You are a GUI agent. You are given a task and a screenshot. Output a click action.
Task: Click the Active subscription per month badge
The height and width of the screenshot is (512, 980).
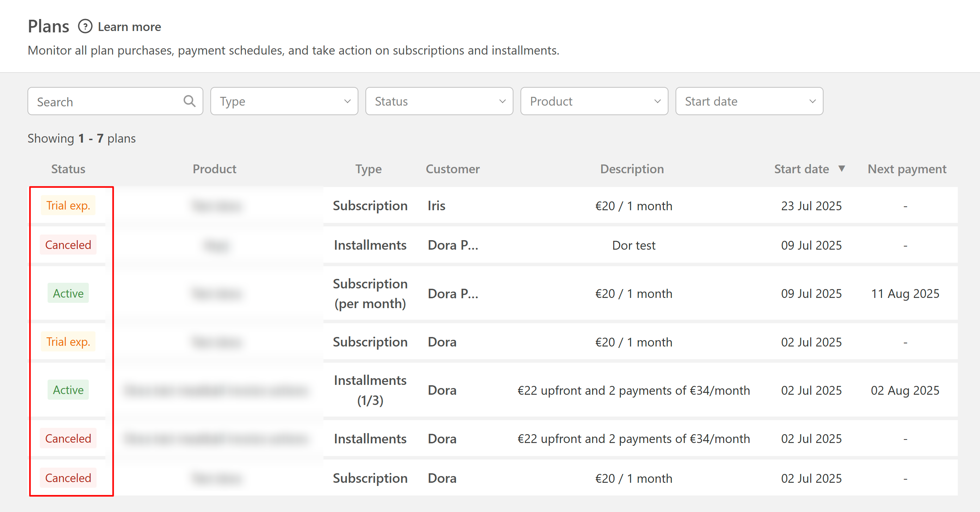[68, 293]
